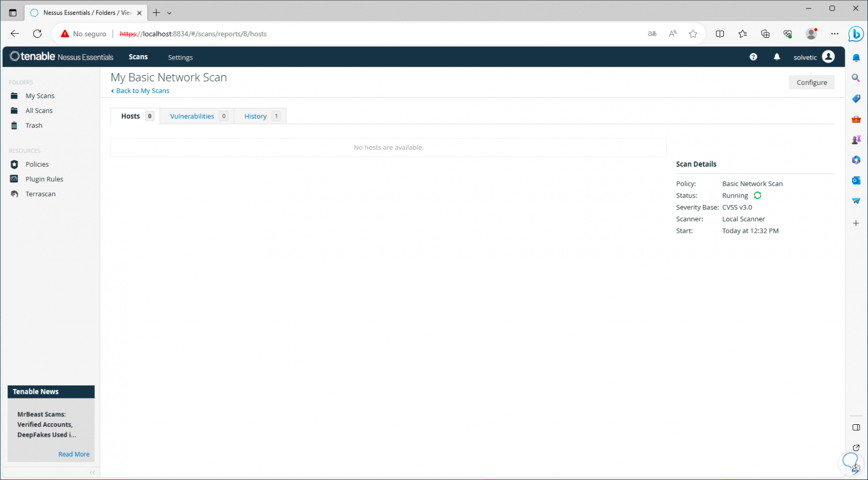Click the Configure button
The width and height of the screenshot is (868, 480).
(x=811, y=83)
